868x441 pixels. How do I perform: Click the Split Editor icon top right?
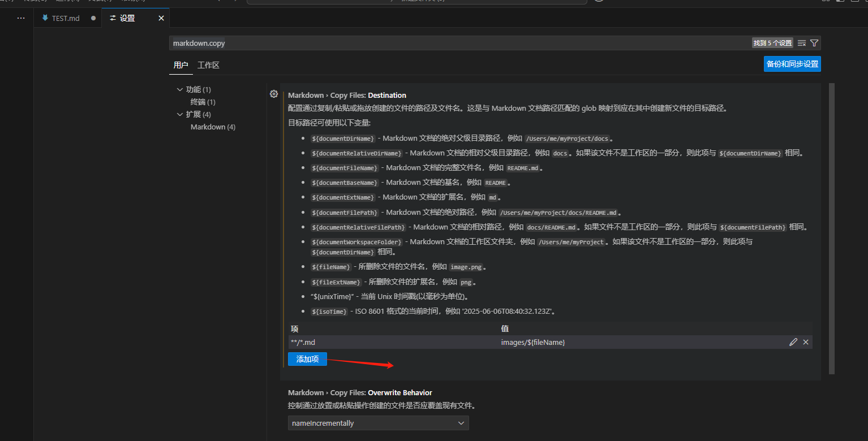point(825,2)
